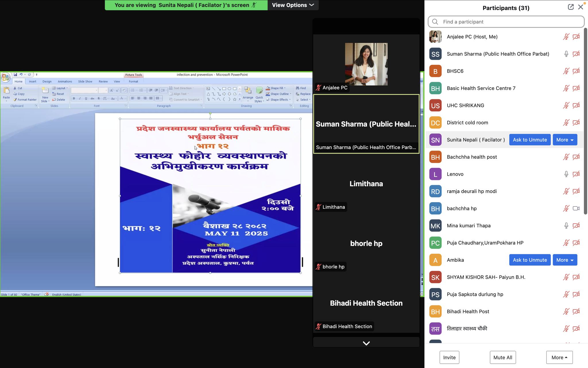Click microphone icon beside Lenovo
This screenshot has height=368, width=588.
566,174
